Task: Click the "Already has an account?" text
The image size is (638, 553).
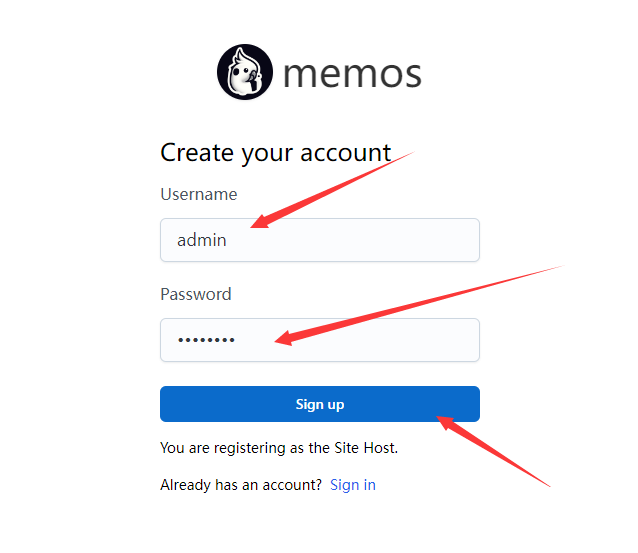Action: pos(241,485)
